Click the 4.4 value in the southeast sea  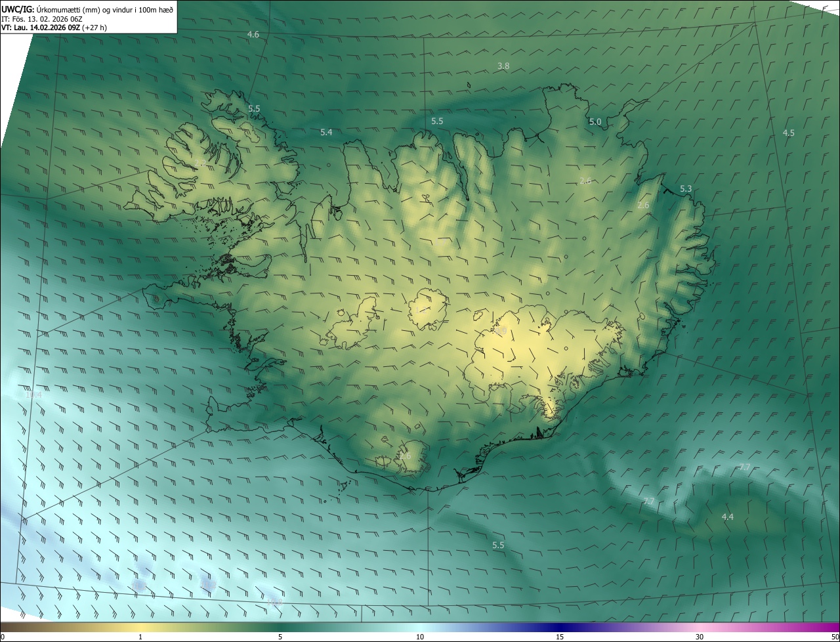[x=728, y=517]
